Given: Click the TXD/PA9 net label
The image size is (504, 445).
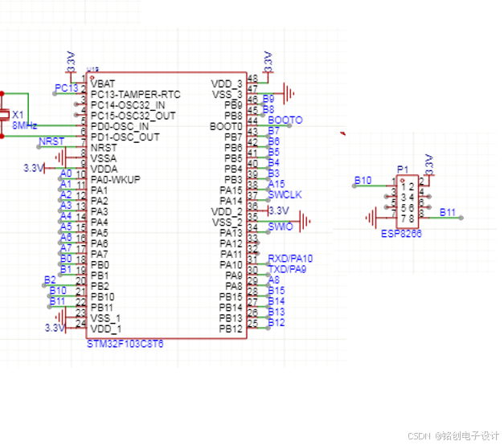Looking at the screenshot, I should tap(287, 269).
